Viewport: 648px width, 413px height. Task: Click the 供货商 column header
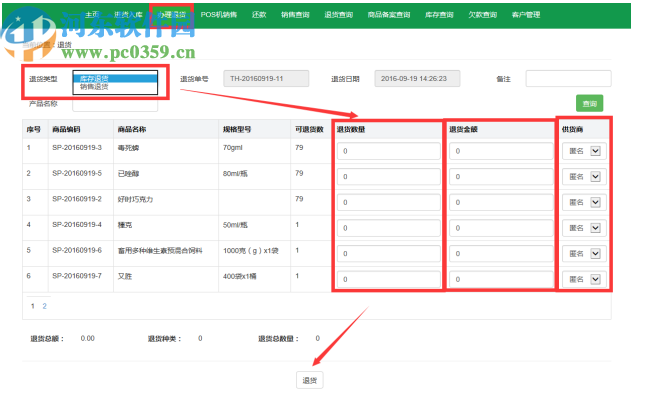(x=572, y=129)
